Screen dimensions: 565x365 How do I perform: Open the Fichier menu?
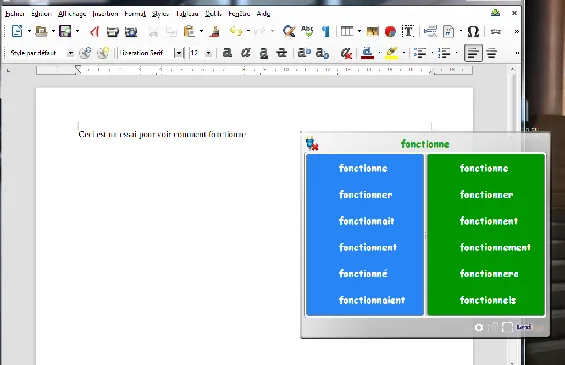point(15,14)
